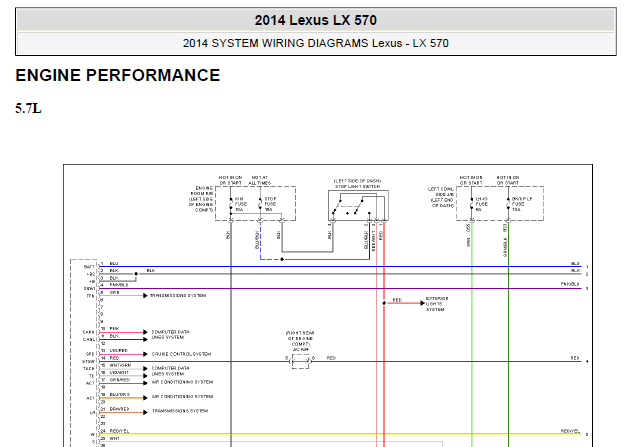Select the stop light switch contact symbol

tap(358, 206)
